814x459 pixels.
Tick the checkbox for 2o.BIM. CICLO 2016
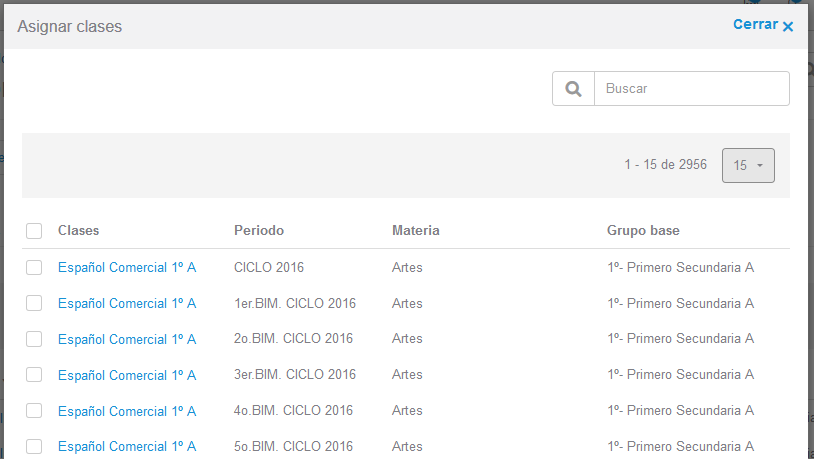[x=34, y=339]
